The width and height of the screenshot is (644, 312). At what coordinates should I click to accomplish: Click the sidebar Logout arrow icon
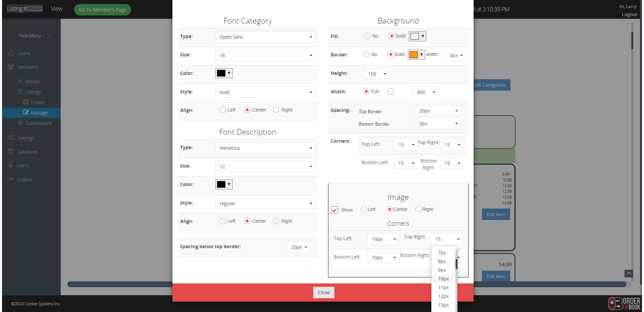point(11,179)
